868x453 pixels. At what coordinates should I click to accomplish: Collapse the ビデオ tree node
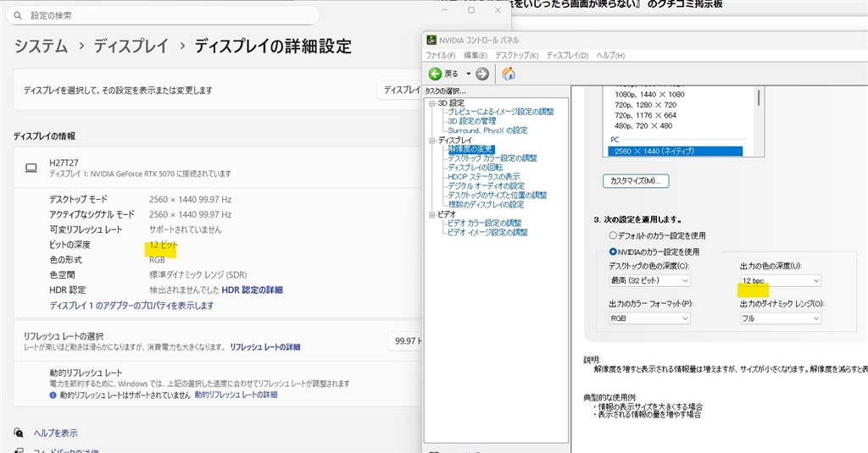pos(431,214)
